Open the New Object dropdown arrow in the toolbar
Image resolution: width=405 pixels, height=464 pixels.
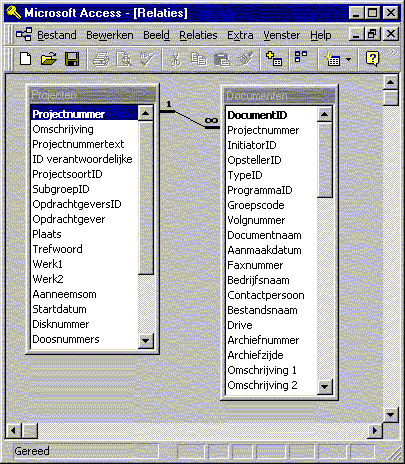[349, 60]
